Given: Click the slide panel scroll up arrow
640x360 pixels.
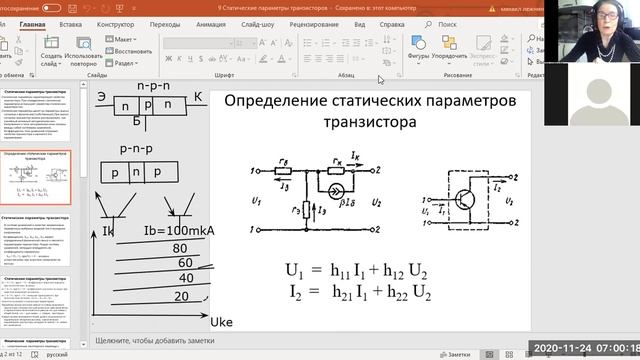Looking at the screenshot, I should (83, 84).
